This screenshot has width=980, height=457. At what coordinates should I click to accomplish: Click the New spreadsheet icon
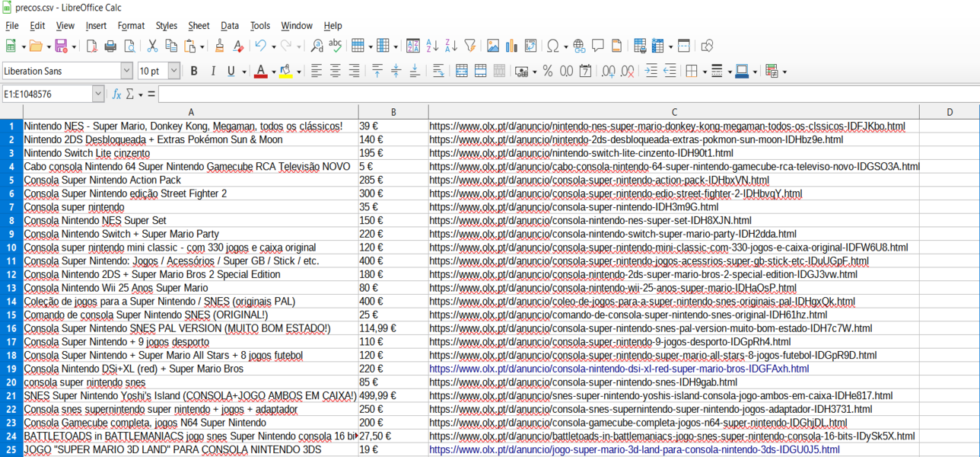tap(11, 46)
